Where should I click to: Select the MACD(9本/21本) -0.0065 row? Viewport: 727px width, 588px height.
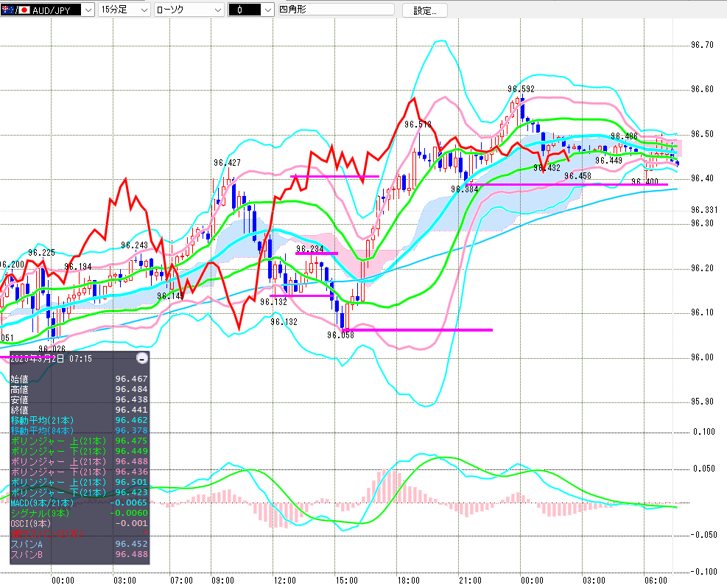[x=80, y=503]
